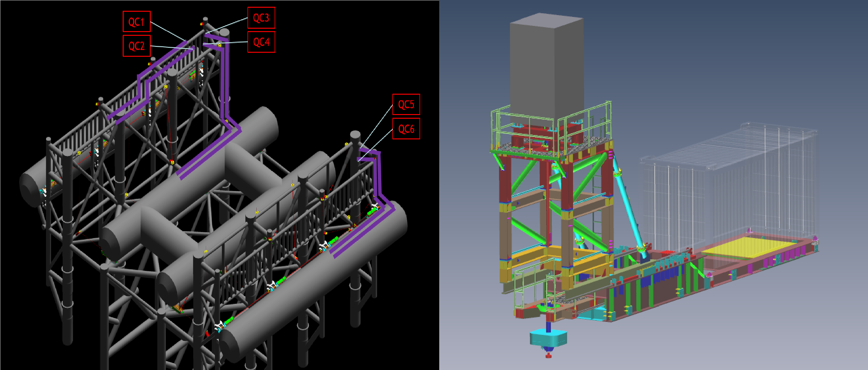Click the QC1 red label box
This screenshot has height=370, width=868.
point(136,22)
